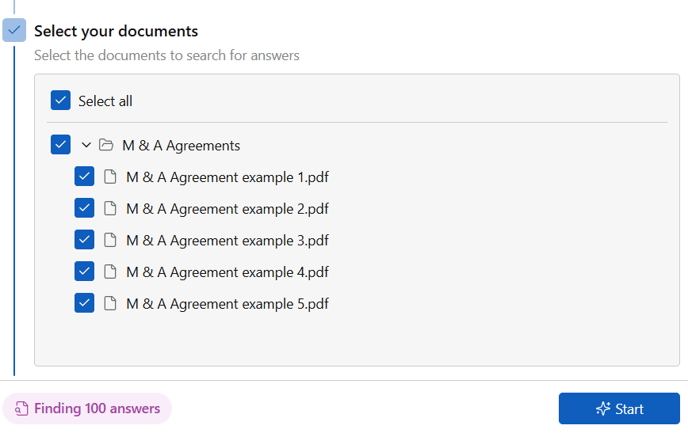The image size is (688, 433).
Task: Click file icon for Agreement example 3.pdf
Action: tap(110, 240)
